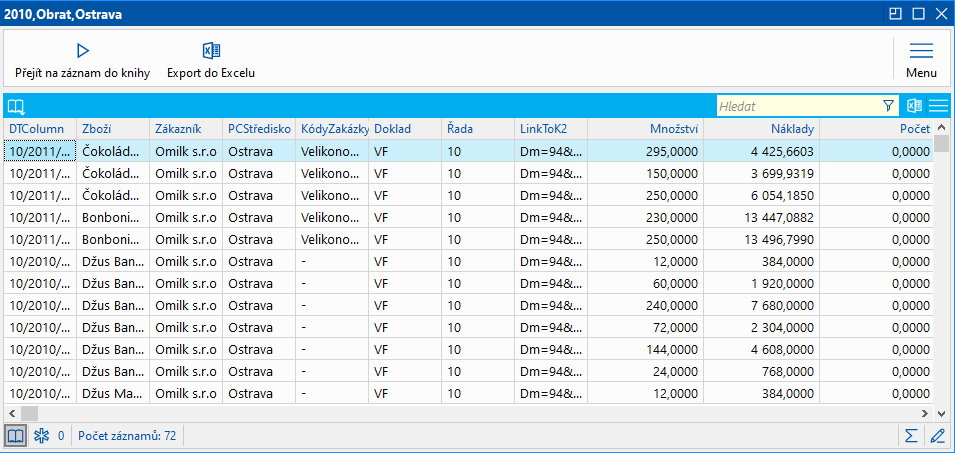The image size is (955, 455).
Task: Click the pencil edit icon in the status bar
Action: click(937, 436)
